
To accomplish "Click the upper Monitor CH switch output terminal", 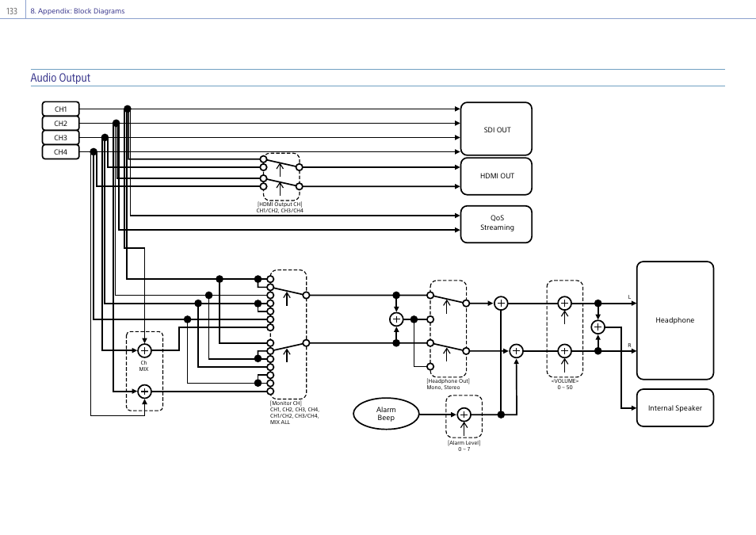I will [306, 295].
